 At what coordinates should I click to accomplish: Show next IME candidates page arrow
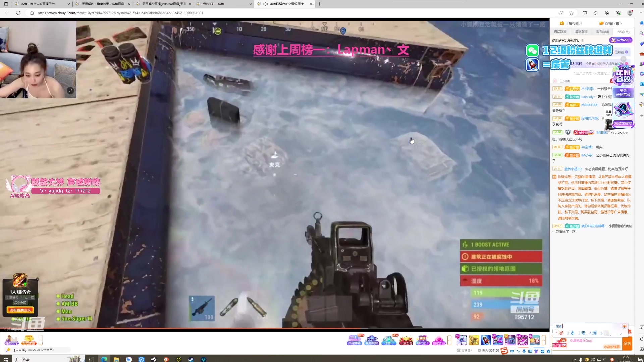click(621, 333)
